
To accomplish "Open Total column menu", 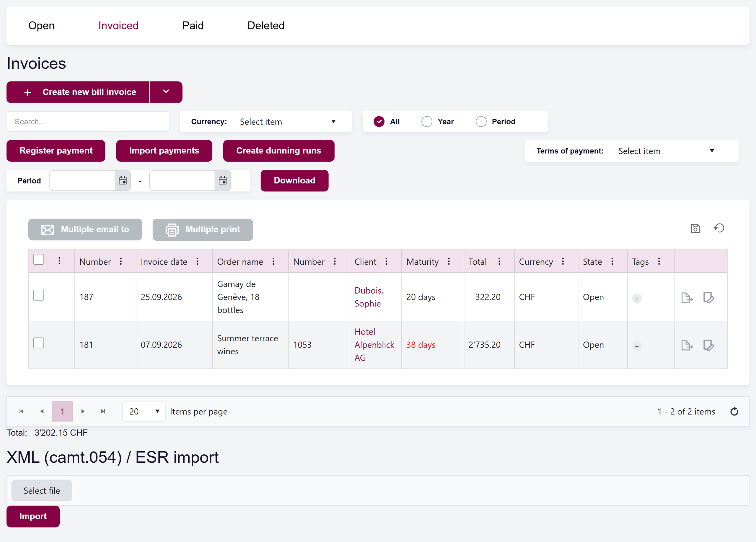I will coord(499,261).
